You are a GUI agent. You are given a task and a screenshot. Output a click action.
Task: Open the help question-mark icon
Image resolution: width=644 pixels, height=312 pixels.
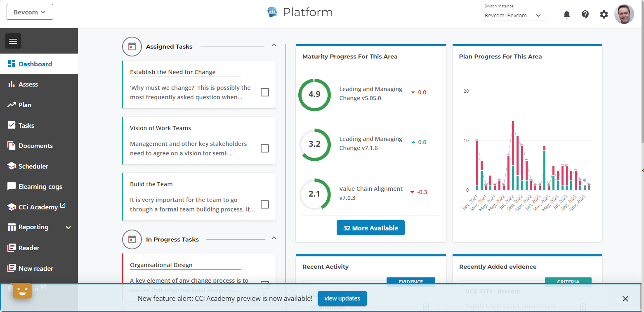[x=585, y=14]
